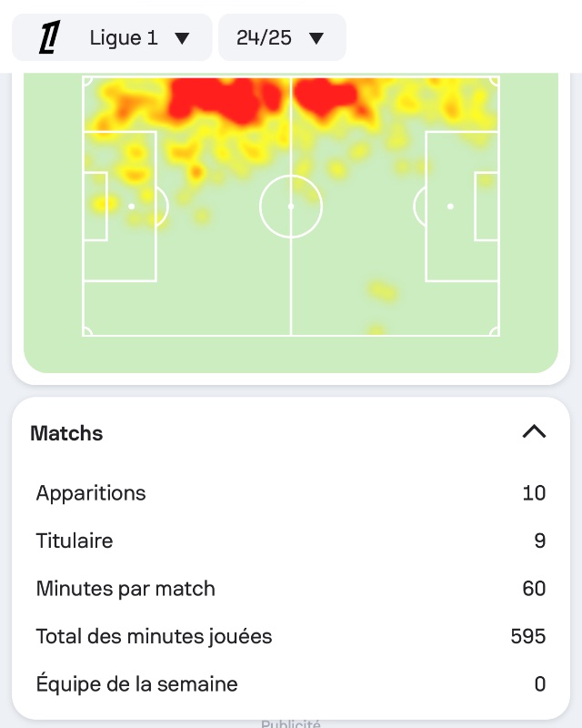The width and height of the screenshot is (582, 728).
Task: Click the Matchs section heading
Action: [x=66, y=433]
